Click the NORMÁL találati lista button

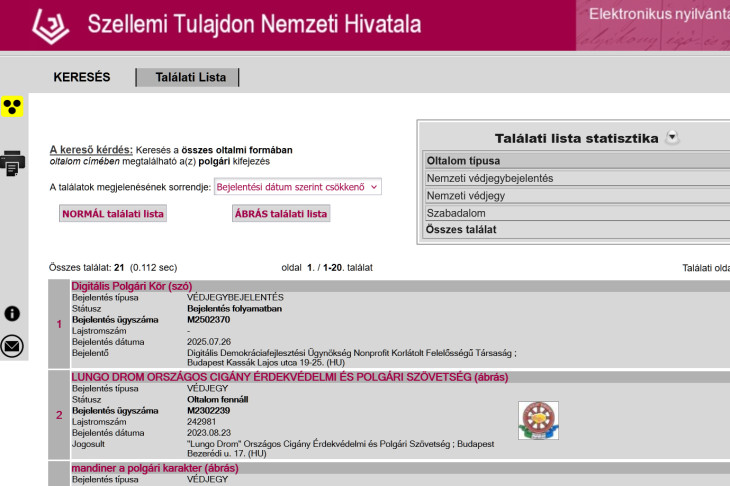click(x=113, y=214)
